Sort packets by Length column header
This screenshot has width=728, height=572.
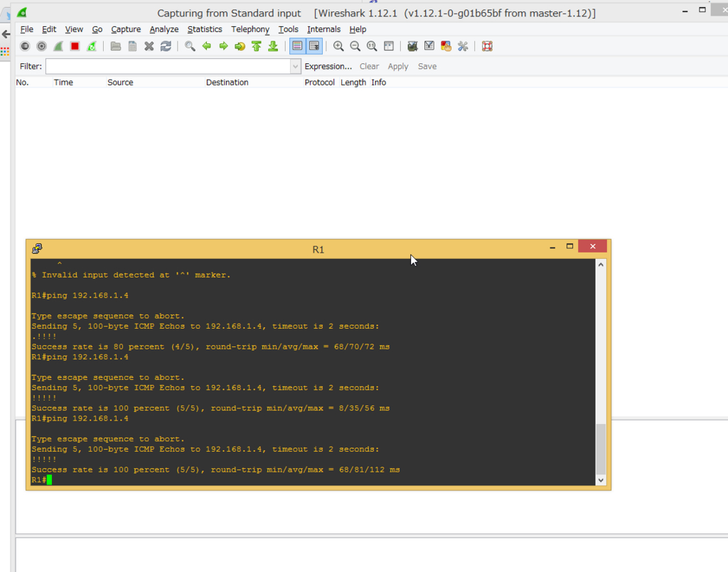coord(353,83)
